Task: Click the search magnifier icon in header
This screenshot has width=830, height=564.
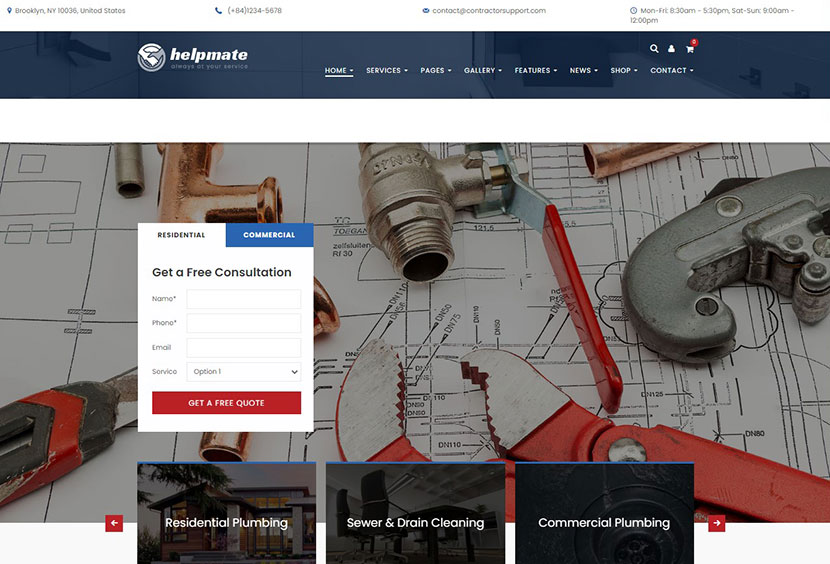Action: pyautogui.click(x=654, y=49)
